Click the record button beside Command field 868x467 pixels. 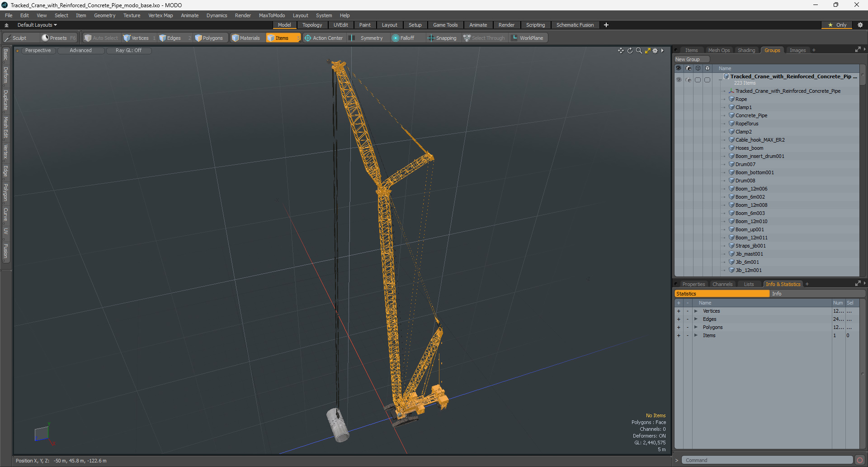859,460
